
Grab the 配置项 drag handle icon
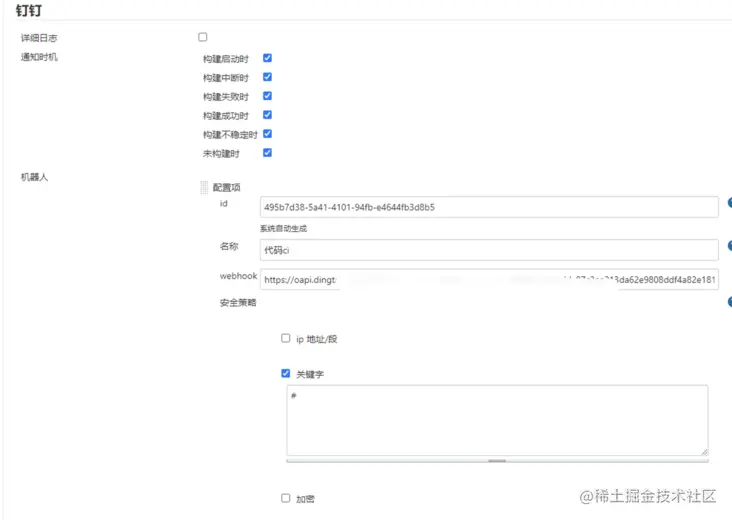tap(204, 187)
